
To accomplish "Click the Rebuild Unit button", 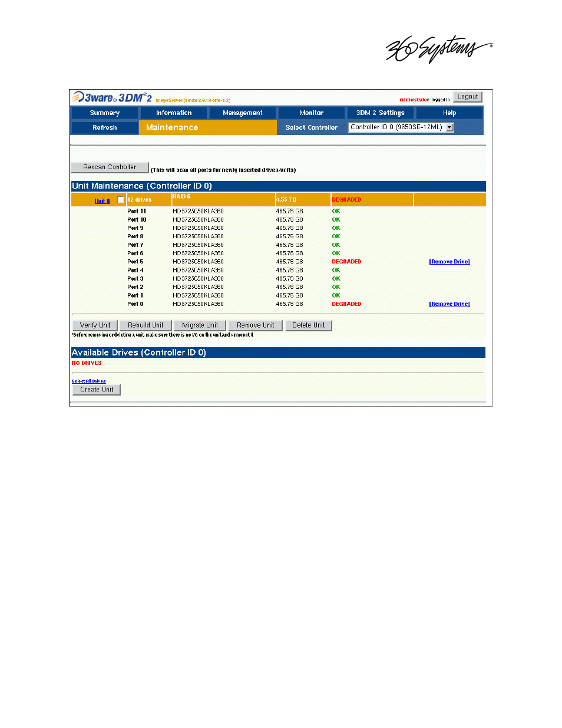I will 146,325.
